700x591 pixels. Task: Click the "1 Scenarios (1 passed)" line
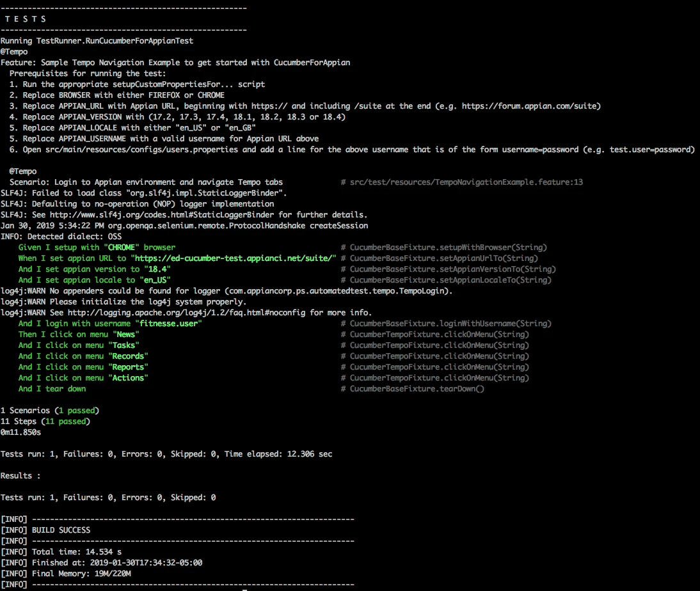(49, 411)
